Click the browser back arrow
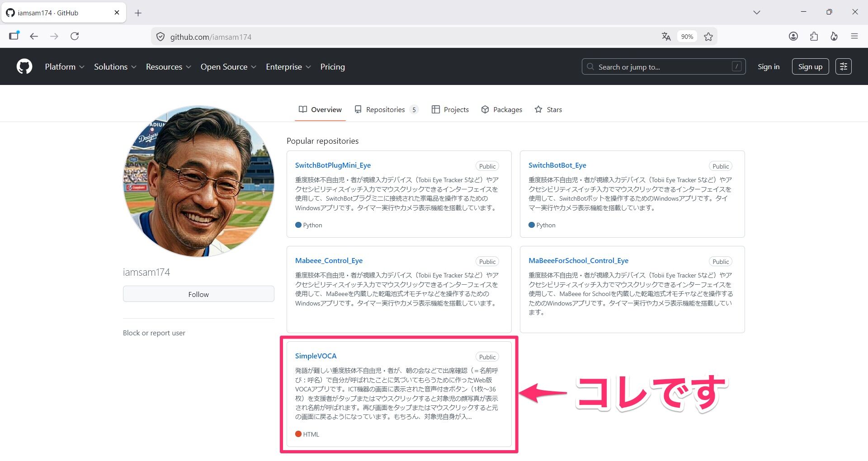 click(x=34, y=36)
